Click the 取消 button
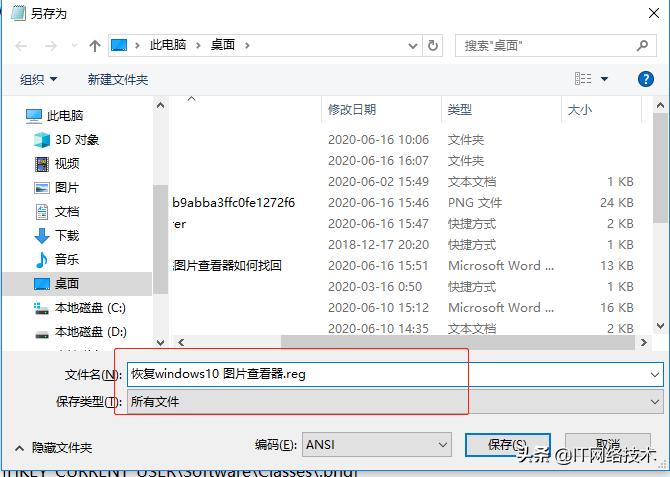 (608, 445)
